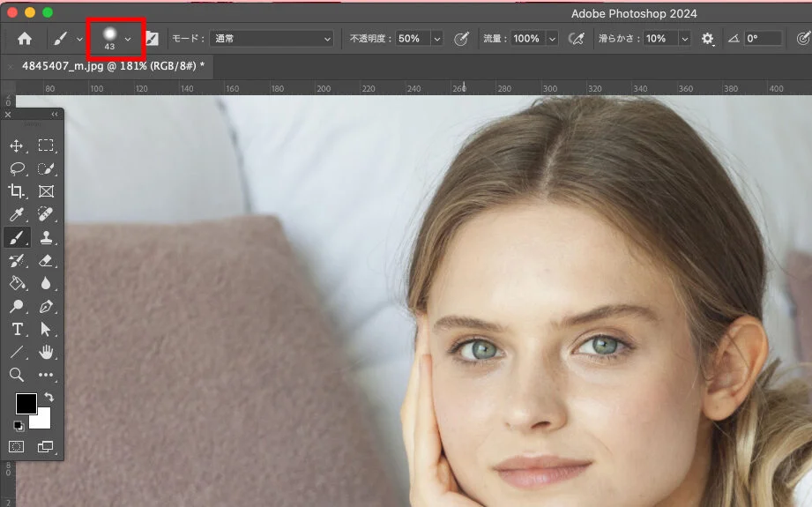Select the Lasso tool
This screenshot has width=812, height=507.
pos(17,168)
